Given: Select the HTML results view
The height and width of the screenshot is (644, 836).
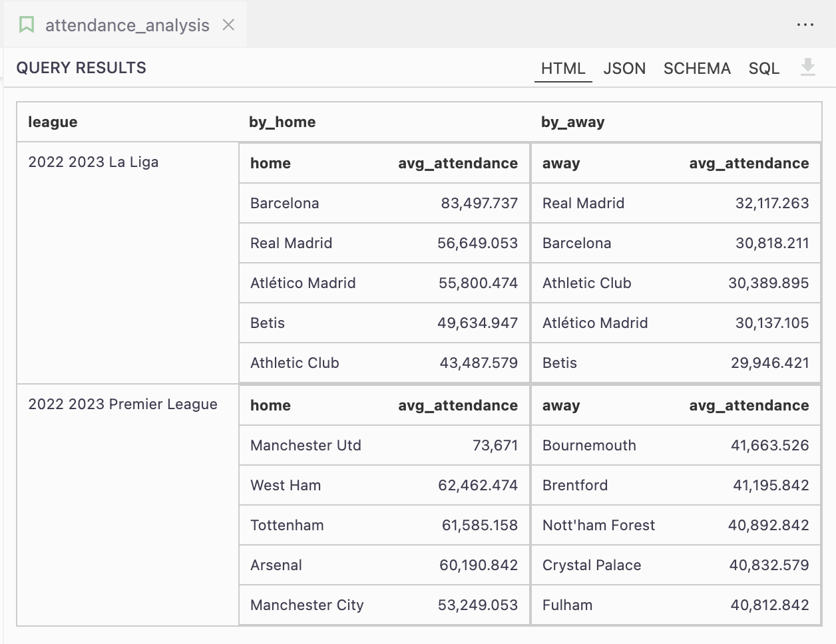Looking at the screenshot, I should [x=562, y=68].
